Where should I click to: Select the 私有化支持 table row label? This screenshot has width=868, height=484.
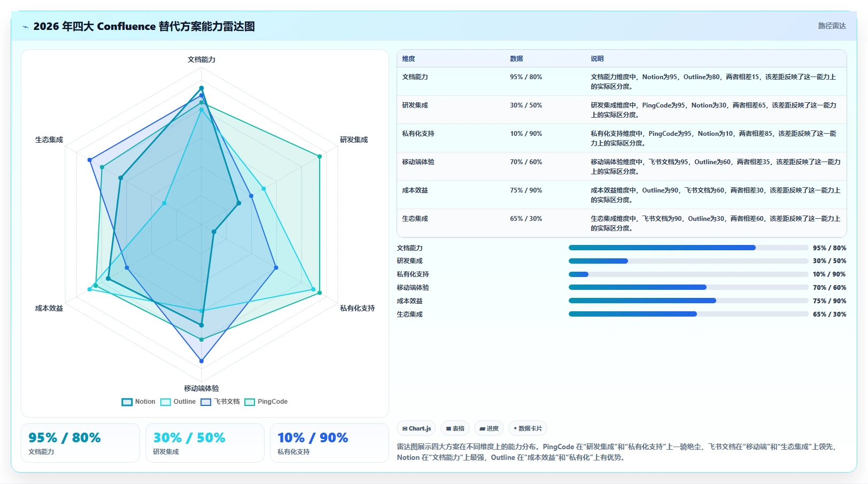(x=418, y=134)
